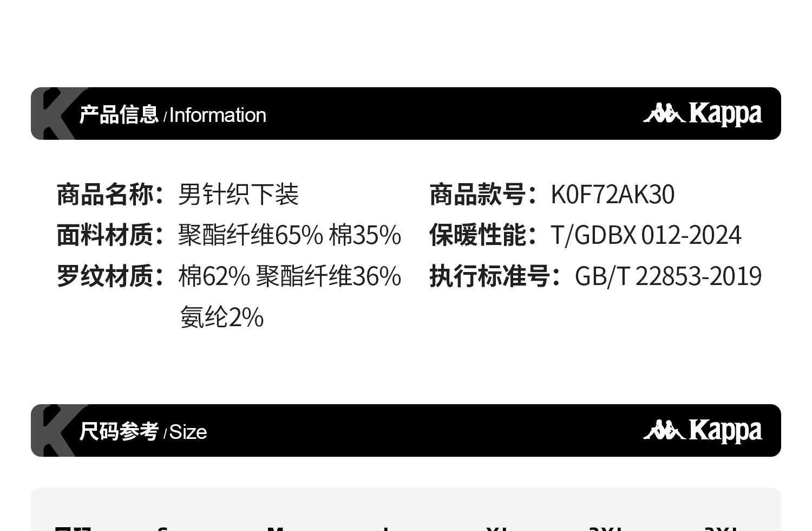Screen dimensions: 812x531
Task: Click the English word Information in the header
Action: 218,115
